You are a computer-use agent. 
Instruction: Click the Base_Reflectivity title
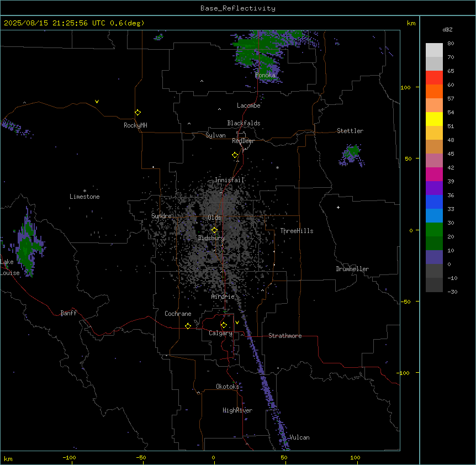(x=238, y=8)
